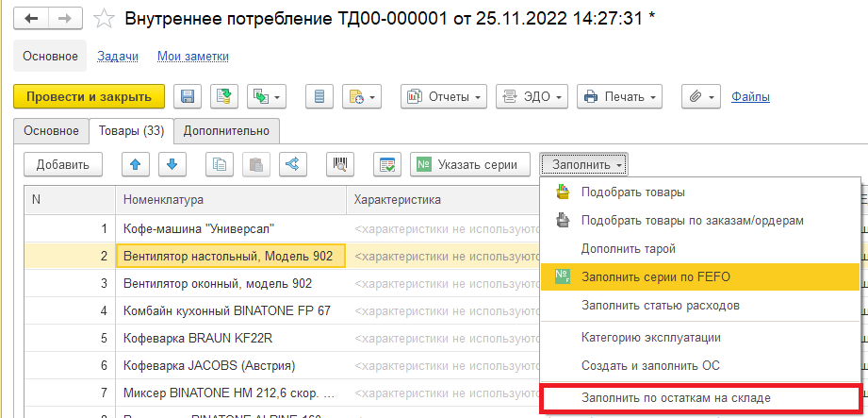Move row up with blue up arrow
This screenshot has width=868, height=418.
coord(135,164)
